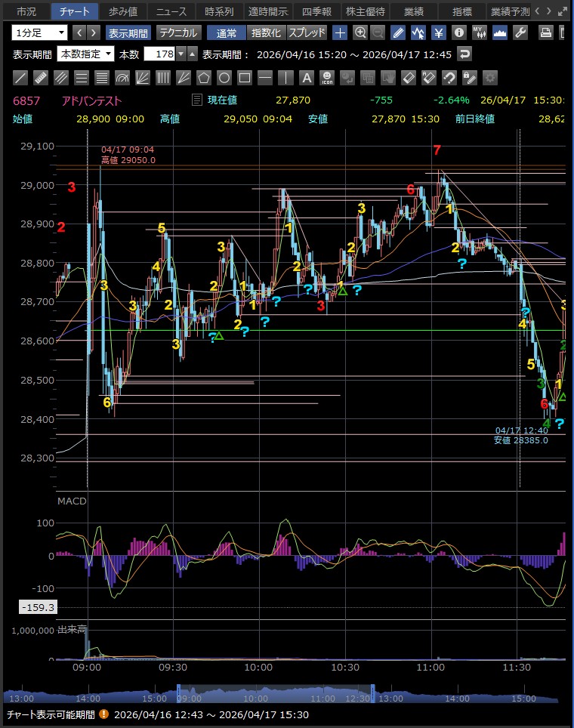Open chart settings with the wrench icon
The image size is (574, 728).
pyautogui.click(x=520, y=32)
